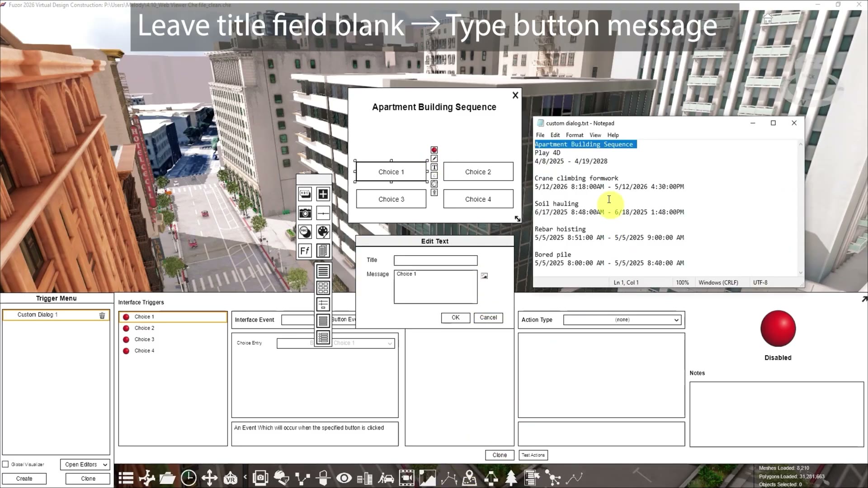Click the Clone button beside Test Actions
The height and width of the screenshot is (488, 868).
[500, 455]
